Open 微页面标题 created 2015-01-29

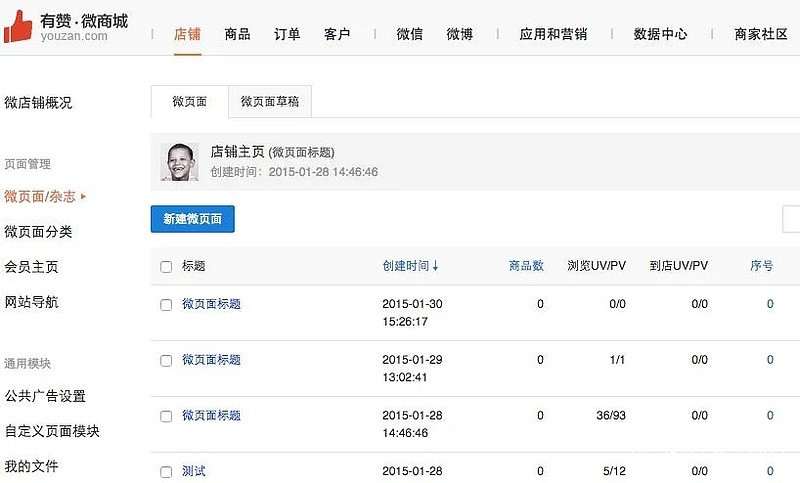click(x=211, y=360)
